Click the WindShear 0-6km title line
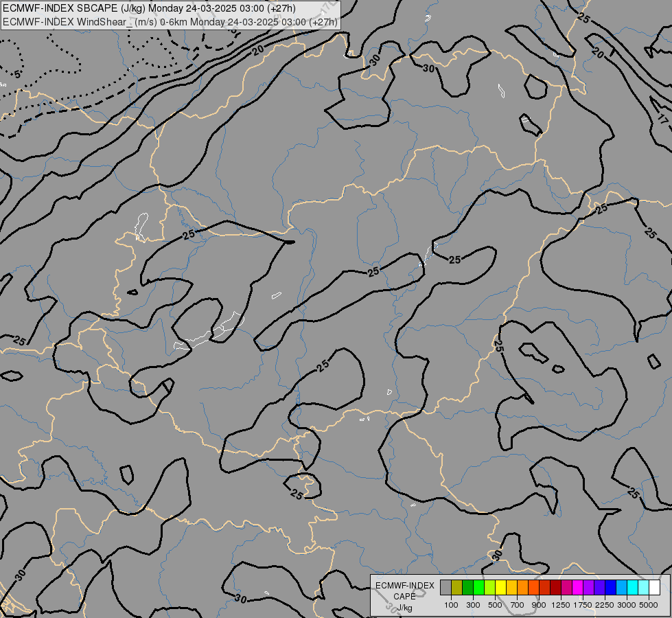 pyautogui.click(x=170, y=22)
